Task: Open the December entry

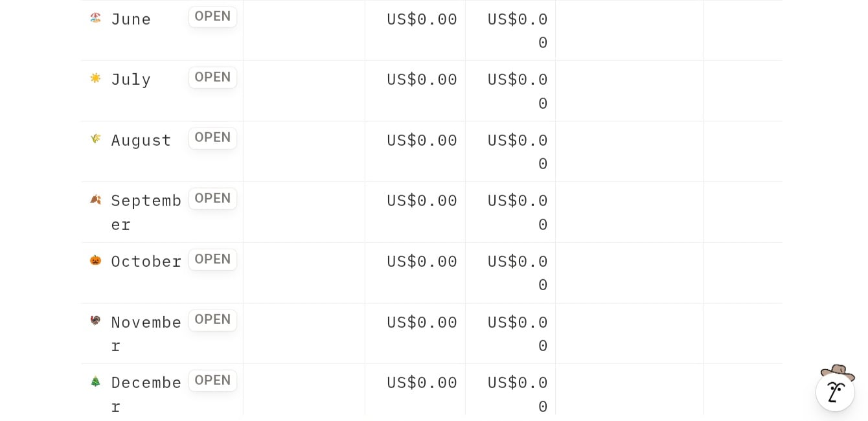Action: tap(212, 380)
